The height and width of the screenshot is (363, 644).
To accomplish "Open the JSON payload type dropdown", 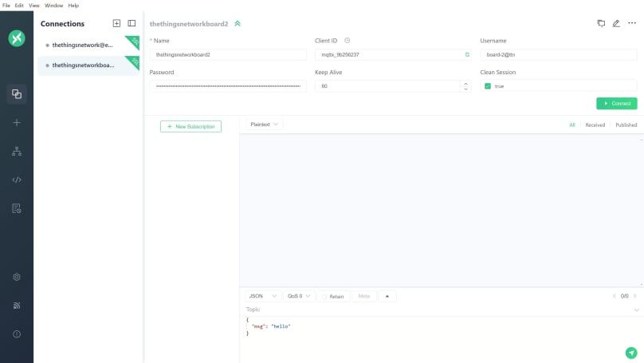I will click(x=263, y=296).
